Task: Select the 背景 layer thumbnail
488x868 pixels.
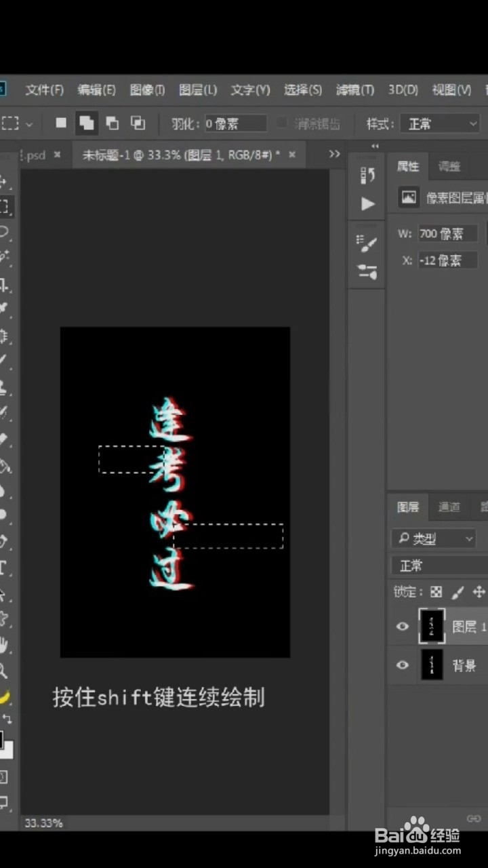Action: 432,664
